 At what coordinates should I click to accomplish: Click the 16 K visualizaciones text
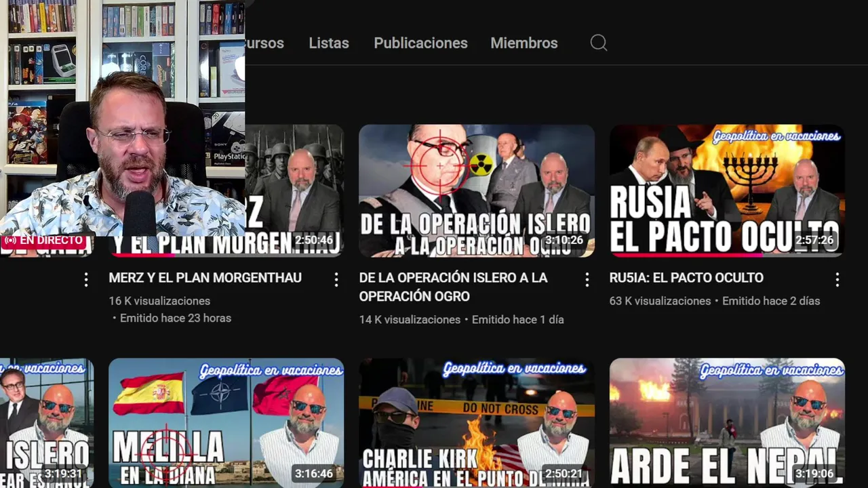pos(159,301)
